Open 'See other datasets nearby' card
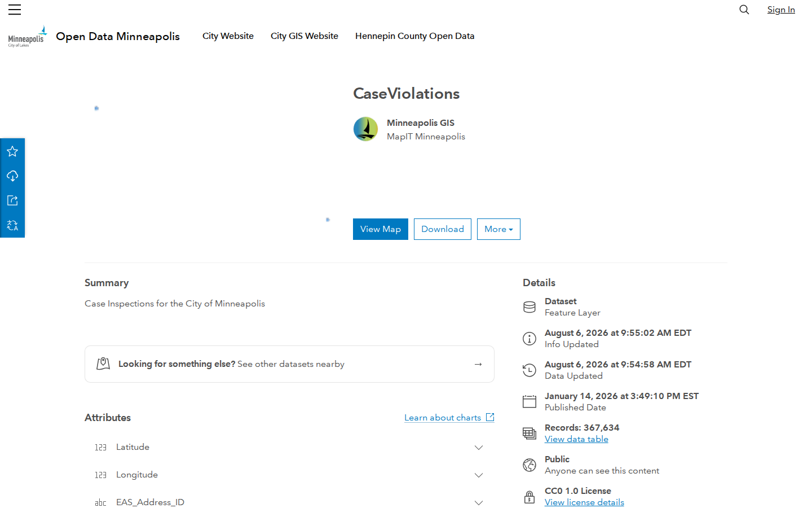The width and height of the screenshot is (812, 508). point(289,364)
